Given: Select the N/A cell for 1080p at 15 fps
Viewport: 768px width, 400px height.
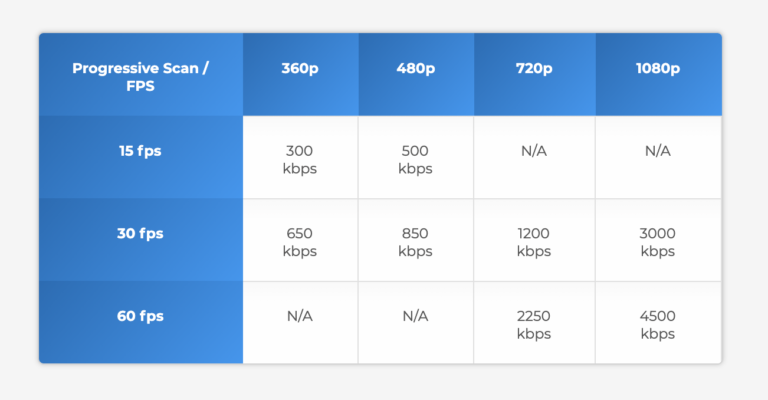Looking at the screenshot, I should pyautogui.click(x=657, y=151).
